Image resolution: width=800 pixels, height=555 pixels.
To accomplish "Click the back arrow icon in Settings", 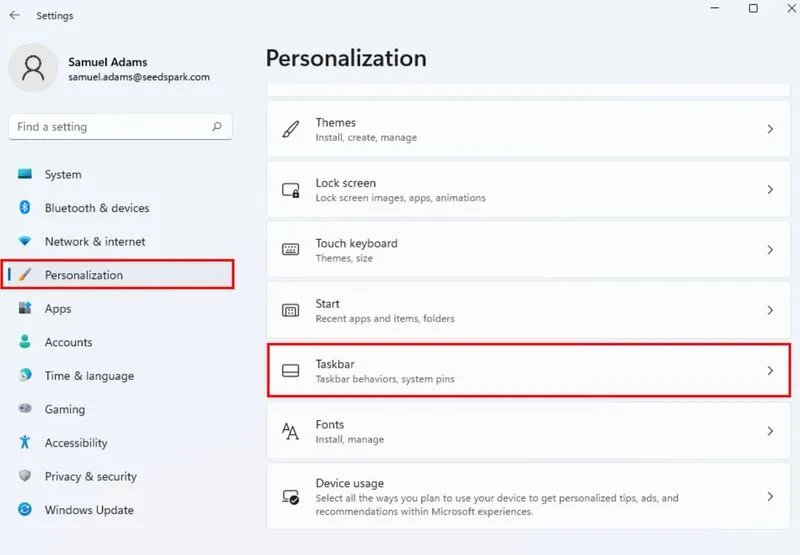I will [15, 15].
